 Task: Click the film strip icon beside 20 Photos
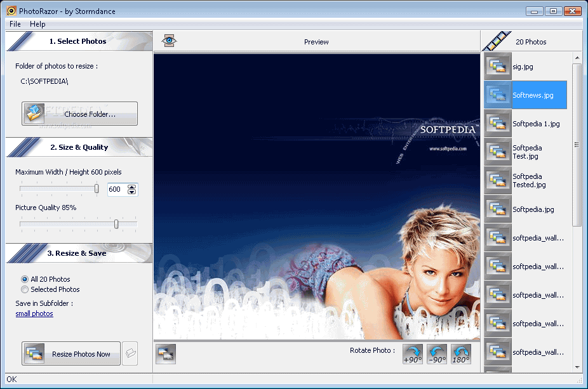(497, 41)
